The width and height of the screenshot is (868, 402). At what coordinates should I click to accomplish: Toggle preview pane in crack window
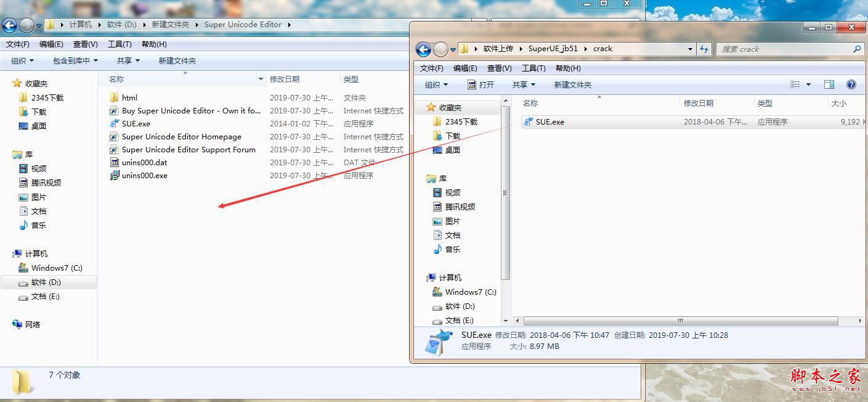829,84
